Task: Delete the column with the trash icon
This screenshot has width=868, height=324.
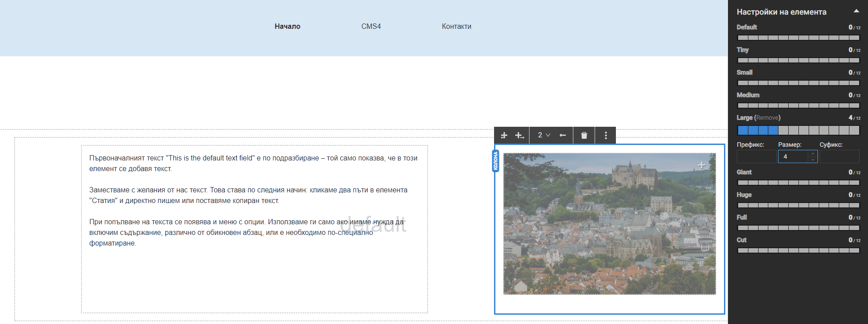Action: 584,136
